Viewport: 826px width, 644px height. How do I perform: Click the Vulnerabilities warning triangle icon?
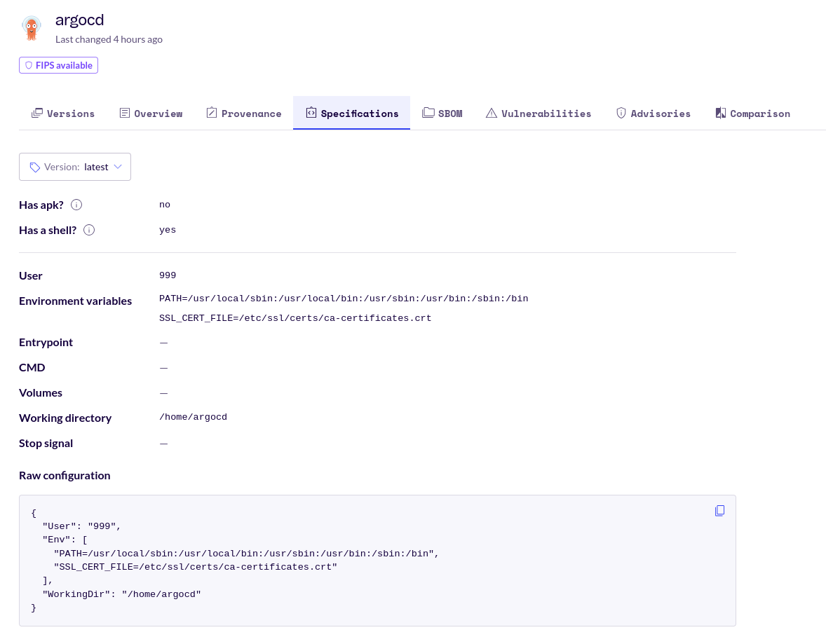491,112
